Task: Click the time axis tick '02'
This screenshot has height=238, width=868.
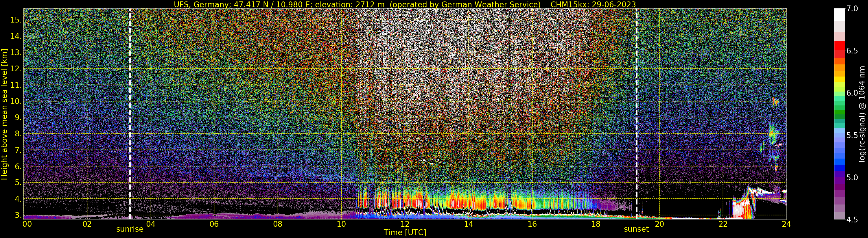Action: coord(87,224)
